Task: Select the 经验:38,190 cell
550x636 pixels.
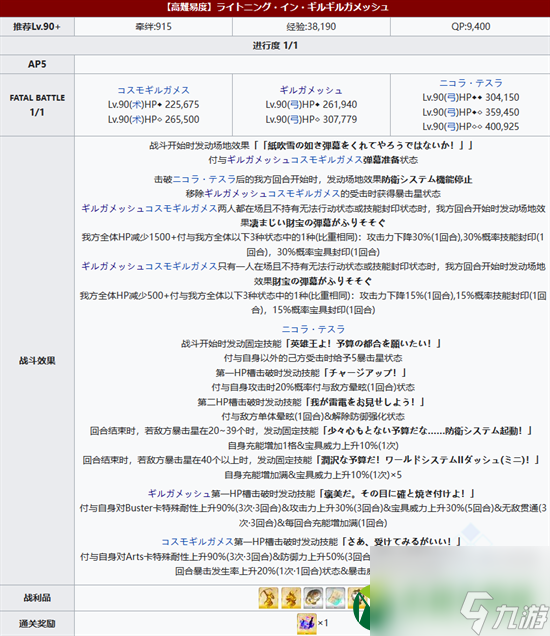Action: (x=311, y=27)
